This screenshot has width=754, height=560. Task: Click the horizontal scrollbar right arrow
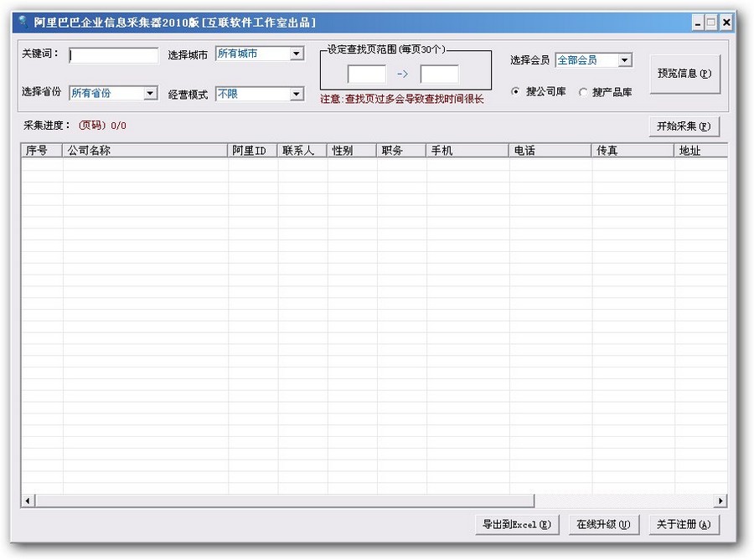coord(720,501)
